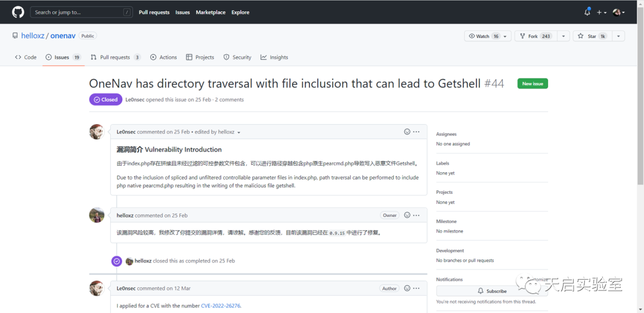The width and height of the screenshot is (644, 313).
Task: Open the plus create-new dropdown
Action: tap(602, 13)
